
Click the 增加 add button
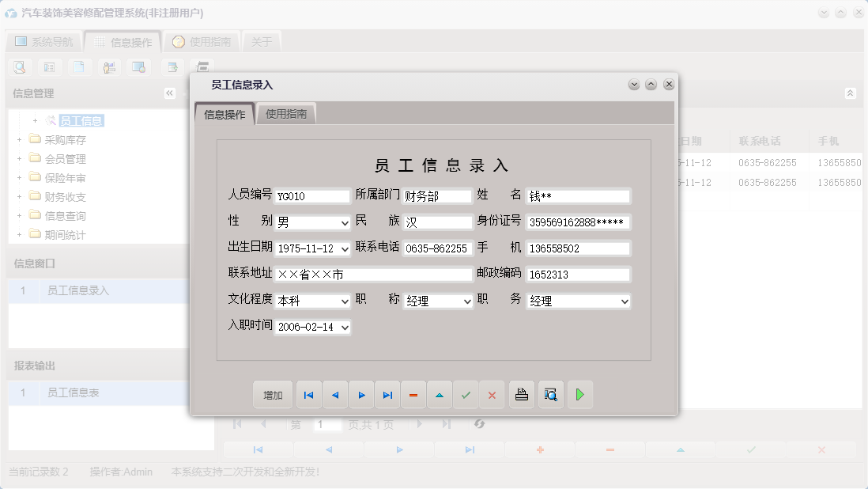tap(272, 394)
